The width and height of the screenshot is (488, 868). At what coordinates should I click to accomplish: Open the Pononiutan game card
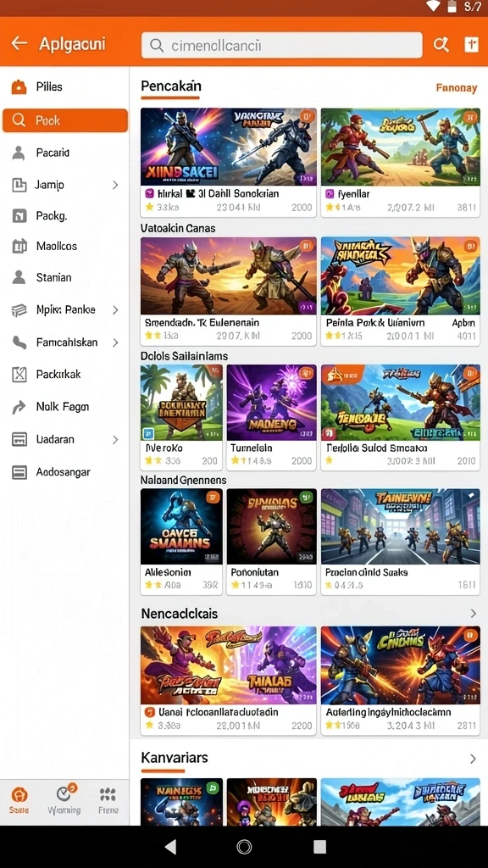pos(272,542)
